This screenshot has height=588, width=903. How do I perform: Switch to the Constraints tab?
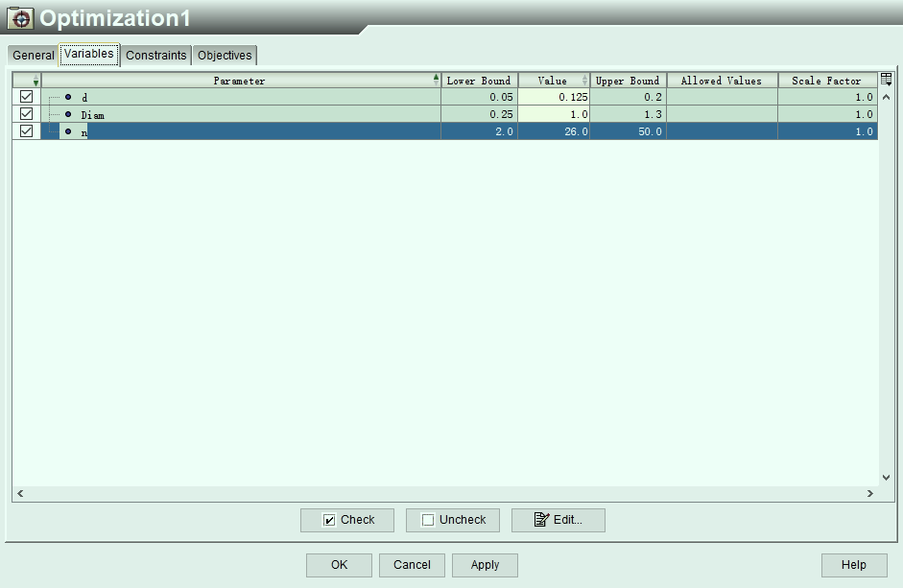click(x=154, y=55)
